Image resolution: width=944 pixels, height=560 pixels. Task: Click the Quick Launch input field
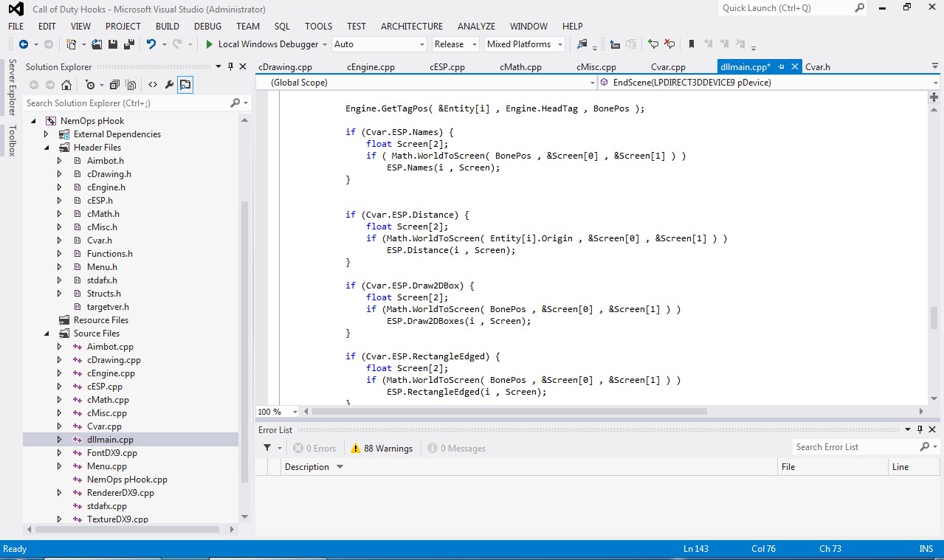pos(785,8)
